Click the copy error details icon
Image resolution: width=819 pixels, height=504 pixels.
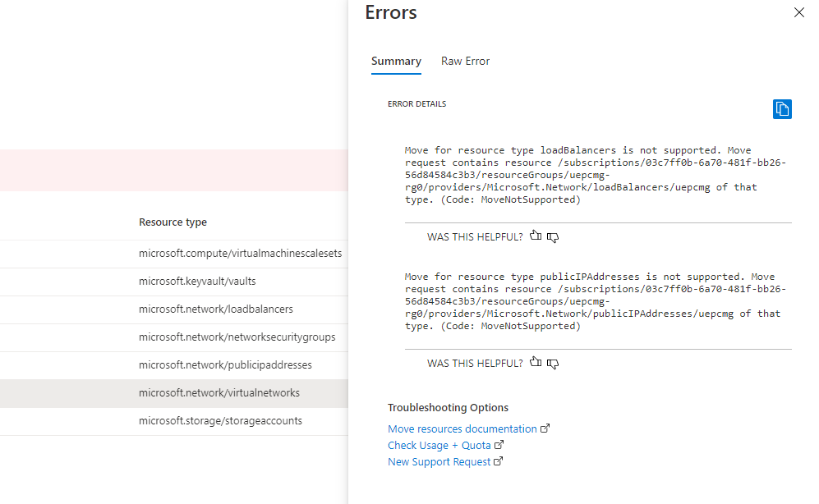[x=781, y=108]
